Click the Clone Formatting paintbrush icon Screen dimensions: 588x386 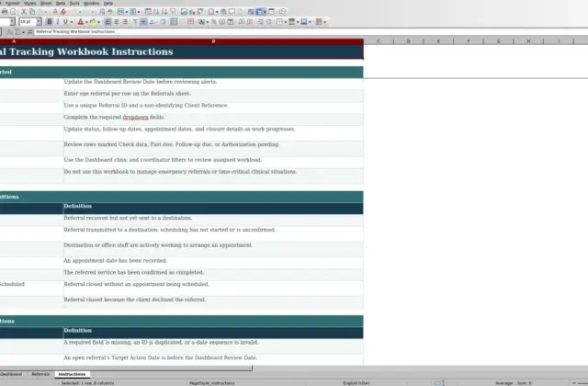click(x=55, y=12)
